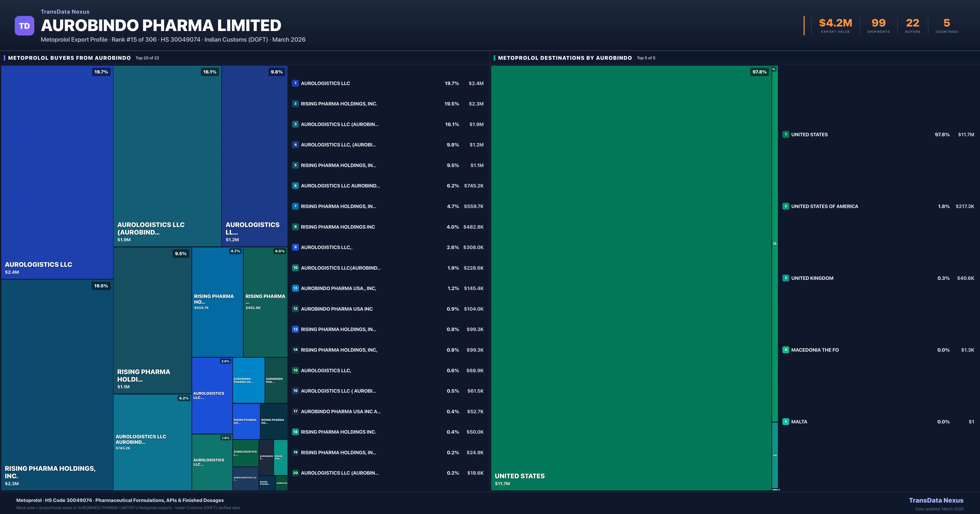Viewport: 980px width, 514px height.
Task: Click the Metoprolol Buyers From Aurobindo heading
Action: pyautogui.click(x=69, y=58)
